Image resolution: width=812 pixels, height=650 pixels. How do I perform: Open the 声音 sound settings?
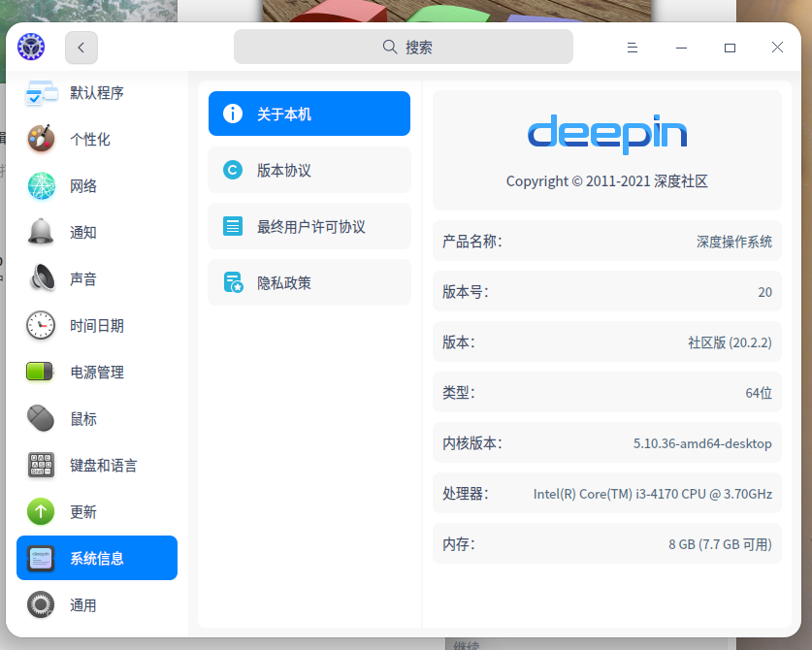pyautogui.click(x=97, y=279)
